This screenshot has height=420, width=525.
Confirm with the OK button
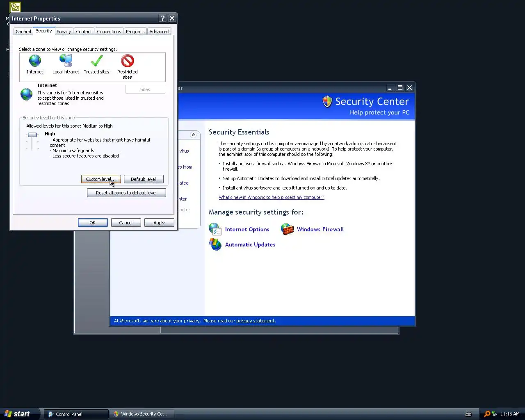point(93,223)
